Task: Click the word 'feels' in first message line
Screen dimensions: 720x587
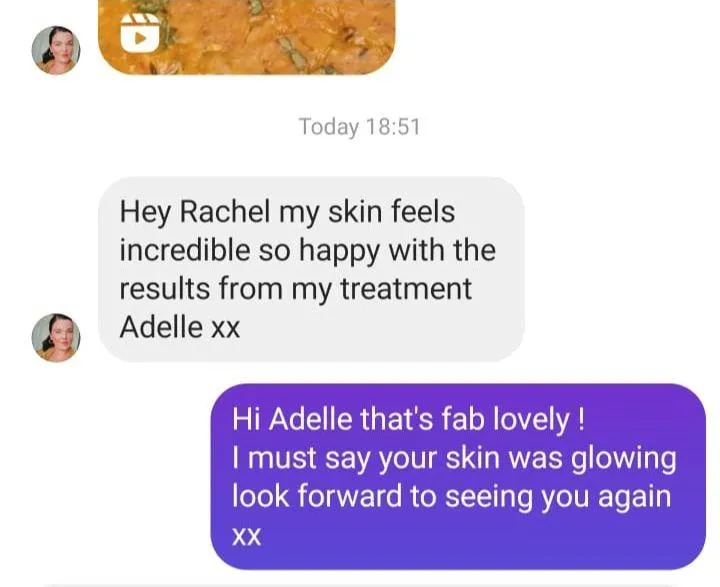Action: [x=423, y=212]
